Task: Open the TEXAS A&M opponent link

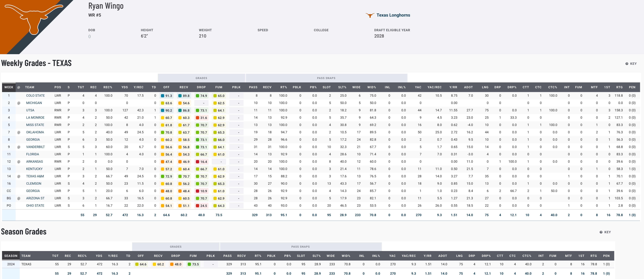Action: pyautogui.click(x=35, y=176)
